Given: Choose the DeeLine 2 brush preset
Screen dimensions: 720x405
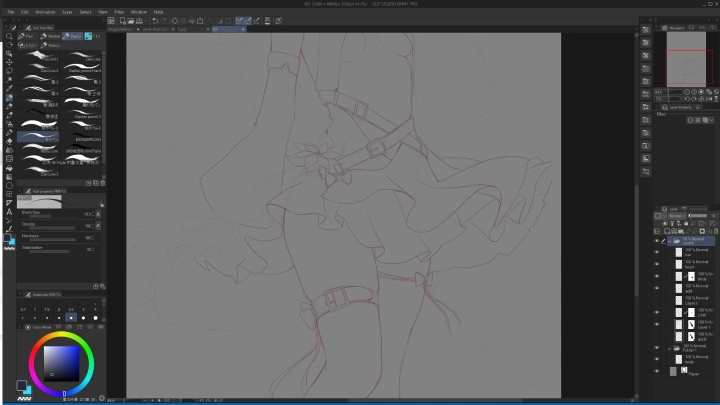Looking at the screenshot, I should click(39, 68).
